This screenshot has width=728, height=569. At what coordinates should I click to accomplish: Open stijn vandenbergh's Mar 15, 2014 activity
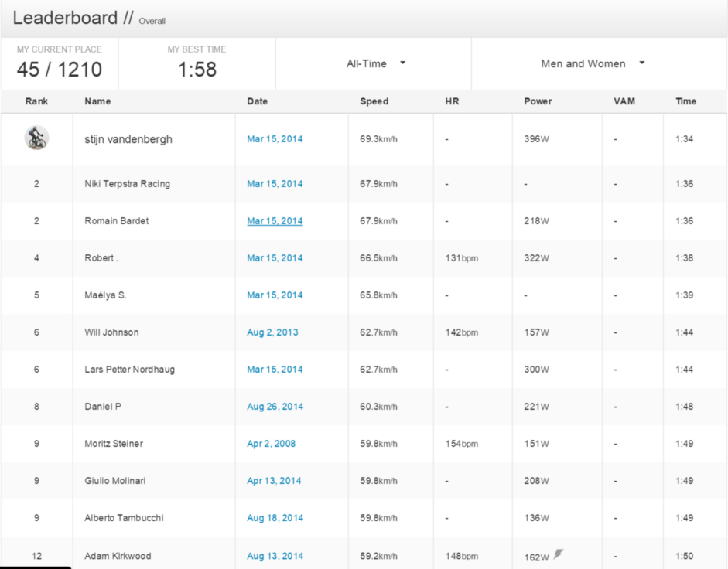(x=275, y=139)
